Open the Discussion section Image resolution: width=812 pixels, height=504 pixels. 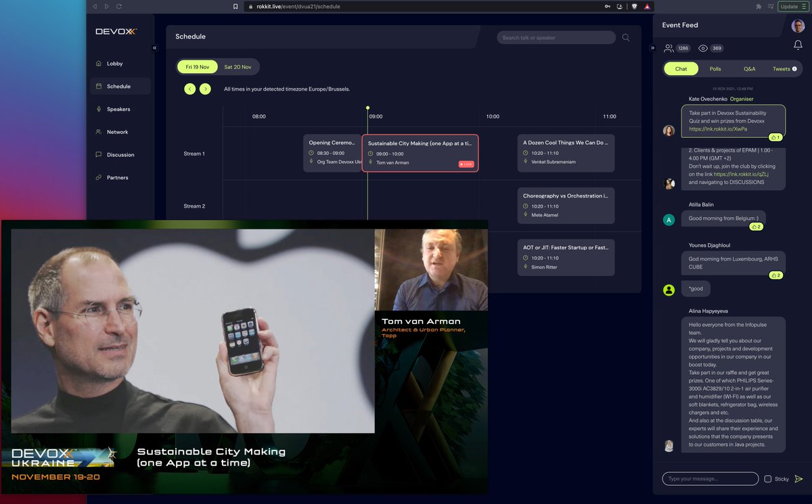click(120, 155)
